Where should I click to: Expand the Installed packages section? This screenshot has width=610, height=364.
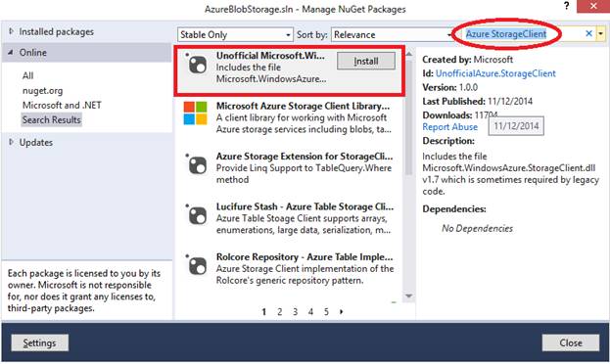click(11, 31)
